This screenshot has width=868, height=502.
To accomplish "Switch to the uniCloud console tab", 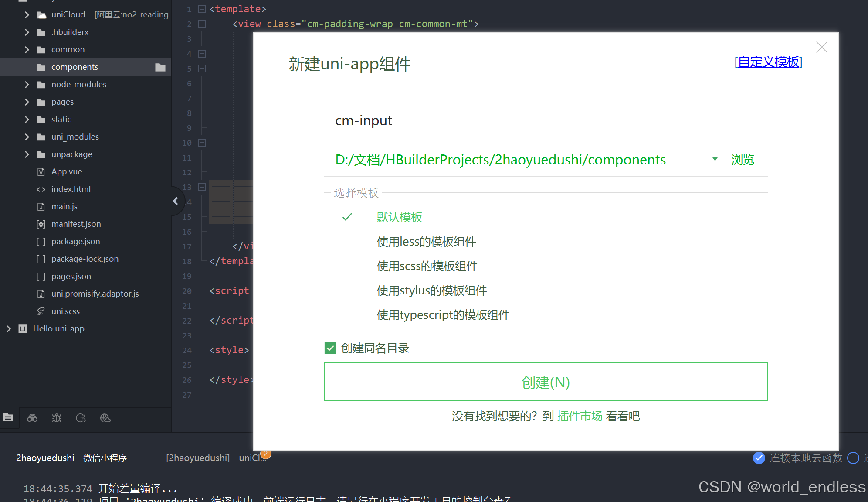I will [x=216, y=458].
